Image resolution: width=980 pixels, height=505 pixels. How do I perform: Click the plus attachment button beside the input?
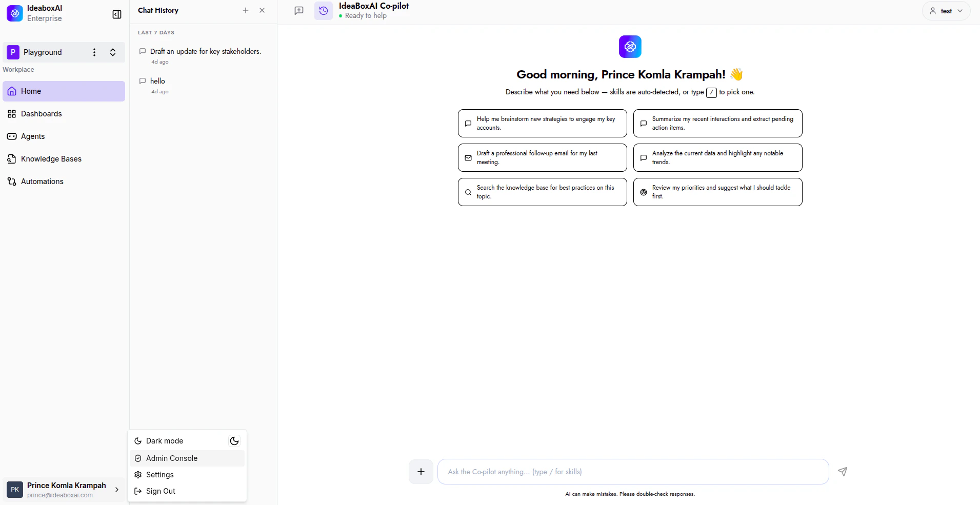pyautogui.click(x=421, y=472)
